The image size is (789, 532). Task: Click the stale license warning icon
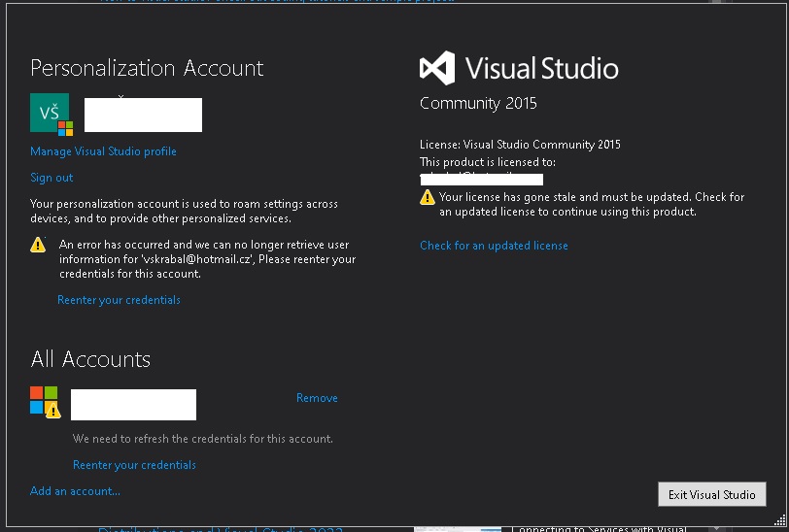427,197
